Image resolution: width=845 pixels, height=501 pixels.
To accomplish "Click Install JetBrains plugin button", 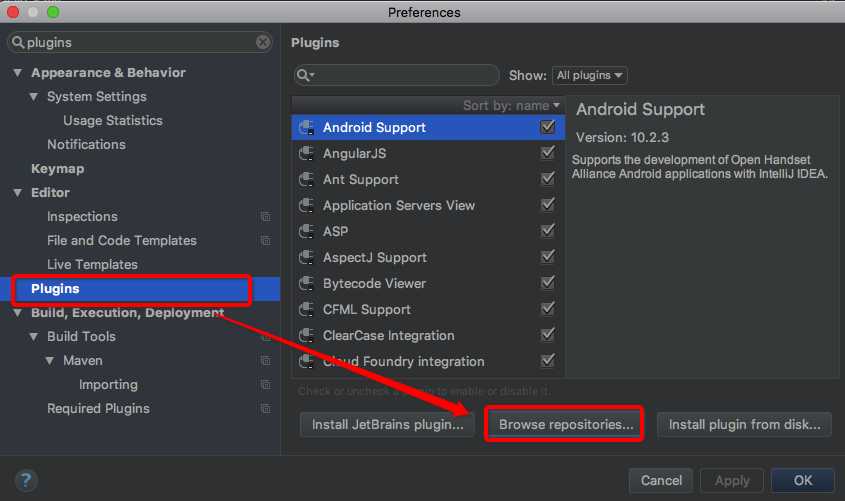I will coord(387,425).
